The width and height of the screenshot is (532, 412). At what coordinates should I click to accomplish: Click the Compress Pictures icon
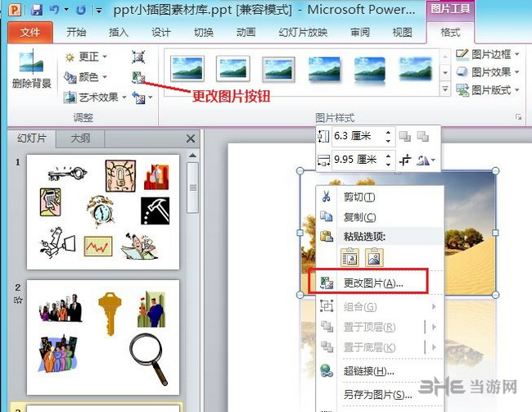point(138,57)
